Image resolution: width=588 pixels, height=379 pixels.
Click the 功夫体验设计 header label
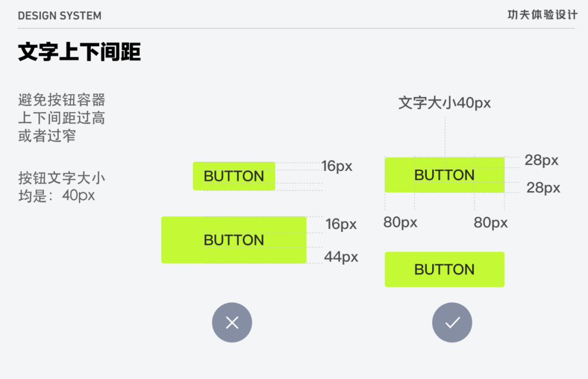click(542, 15)
